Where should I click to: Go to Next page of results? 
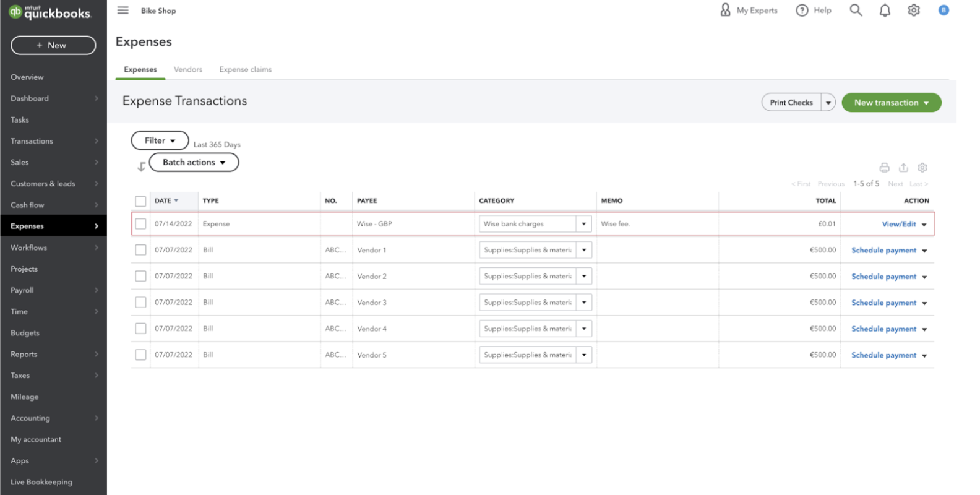895,184
